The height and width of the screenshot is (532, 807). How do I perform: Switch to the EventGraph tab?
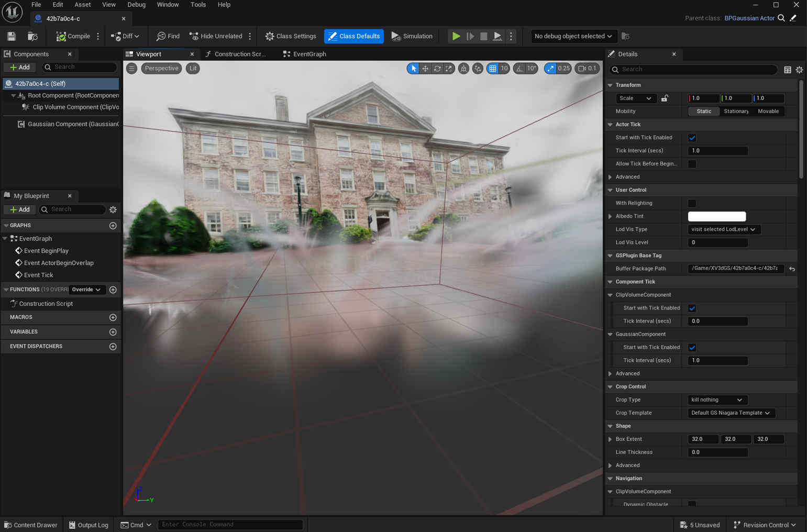305,54
